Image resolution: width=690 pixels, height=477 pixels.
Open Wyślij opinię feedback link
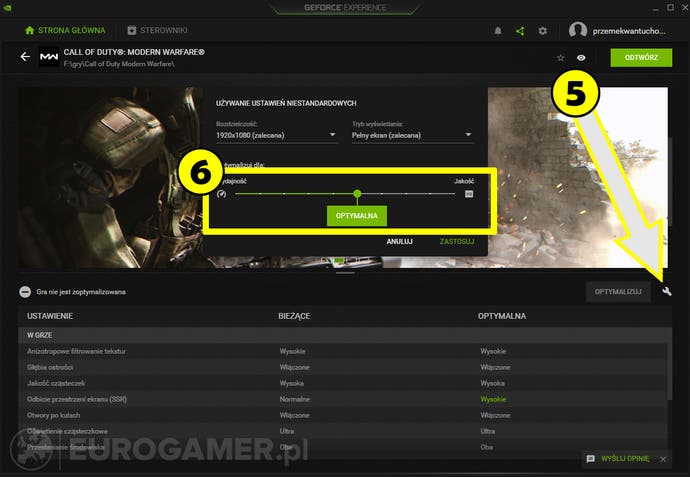click(x=625, y=459)
